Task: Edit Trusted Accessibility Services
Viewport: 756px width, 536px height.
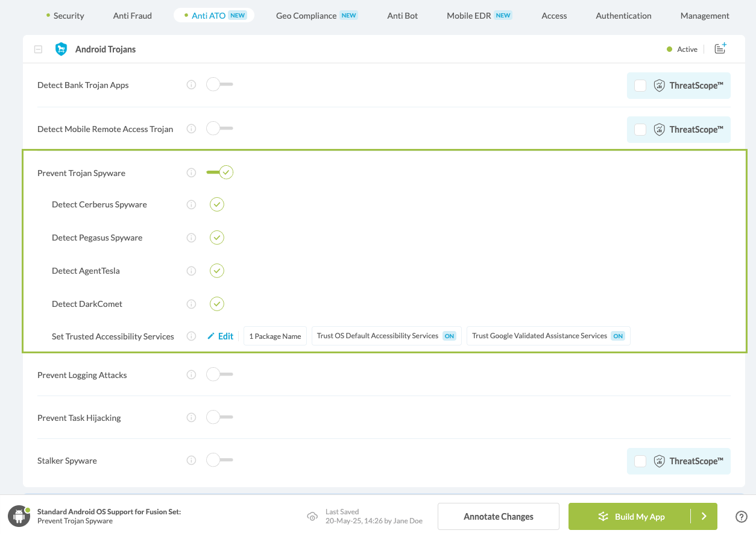Action: (221, 336)
